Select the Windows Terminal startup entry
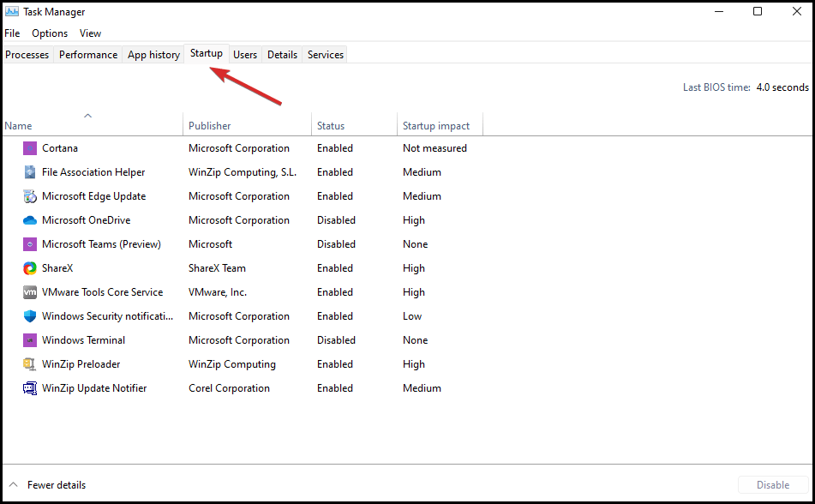815x504 pixels. pos(83,340)
